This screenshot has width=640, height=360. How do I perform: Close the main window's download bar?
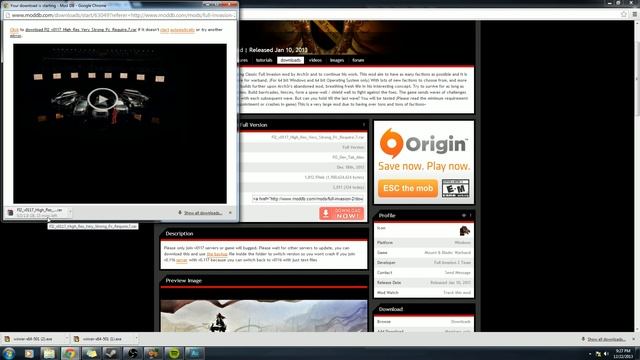coord(634,339)
